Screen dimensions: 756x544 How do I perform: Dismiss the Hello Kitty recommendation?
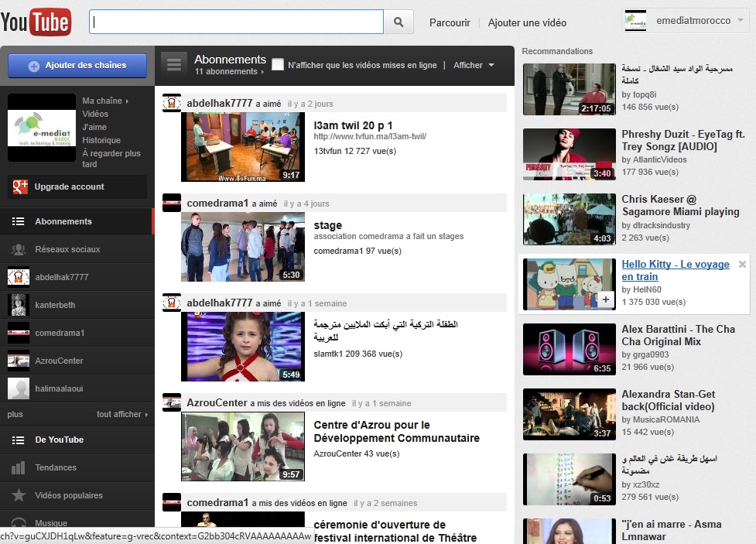click(x=742, y=263)
